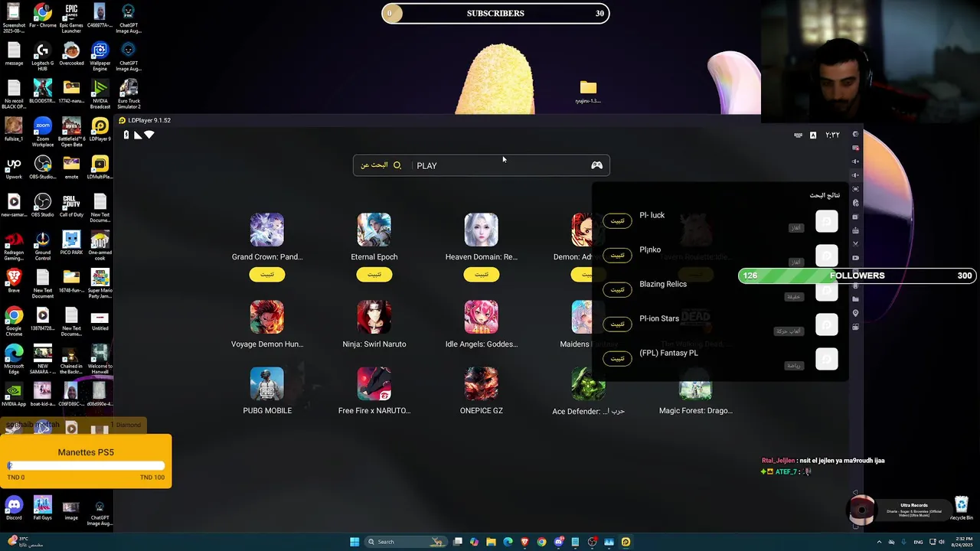
Task: Open the gamepad icon in LDPlayer search bar
Action: (597, 165)
